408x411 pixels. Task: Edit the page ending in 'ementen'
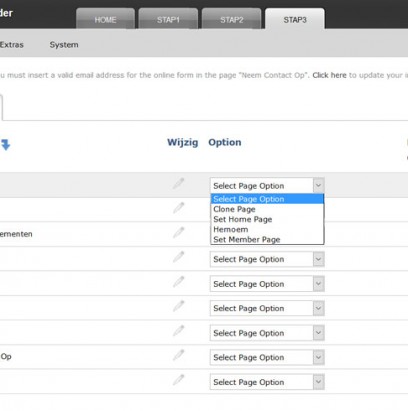pyautogui.click(x=178, y=232)
